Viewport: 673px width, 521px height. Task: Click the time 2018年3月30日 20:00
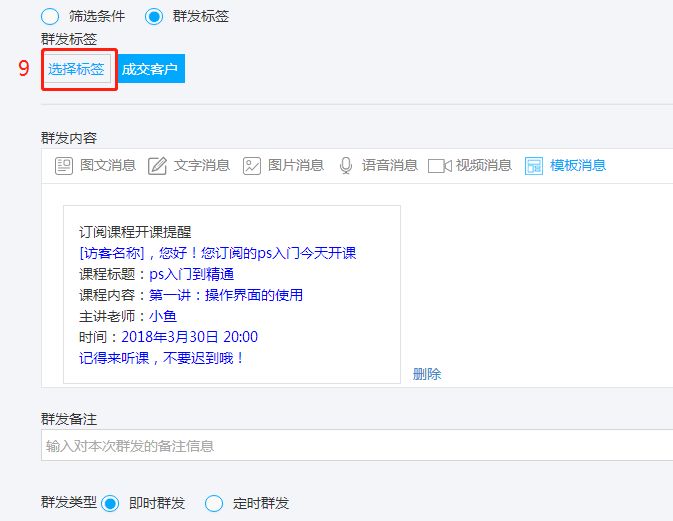190,337
